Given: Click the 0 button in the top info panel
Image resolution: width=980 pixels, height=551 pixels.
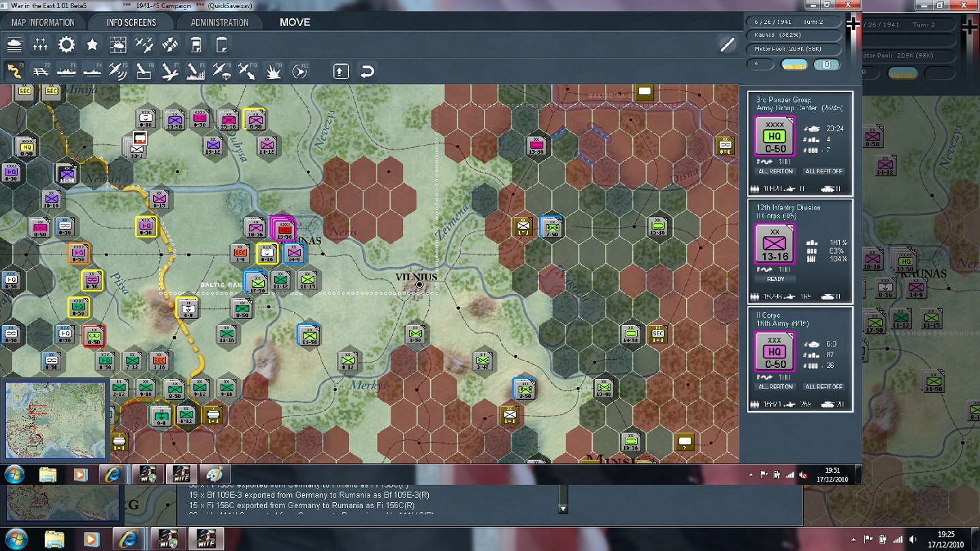Looking at the screenshot, I should click(x=827, y=65).
